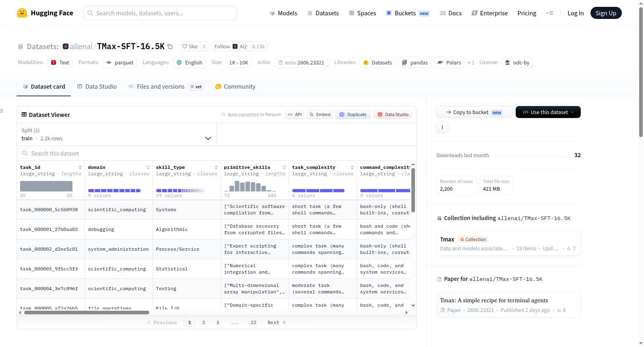
Task: Open Buckets in the top nav
Action: click(408, 13)
